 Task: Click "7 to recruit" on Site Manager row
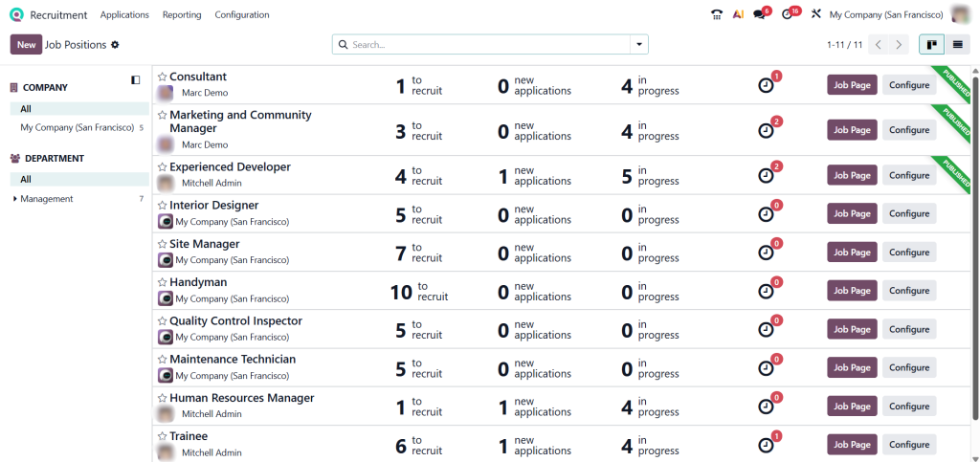(x=419, y=253)
